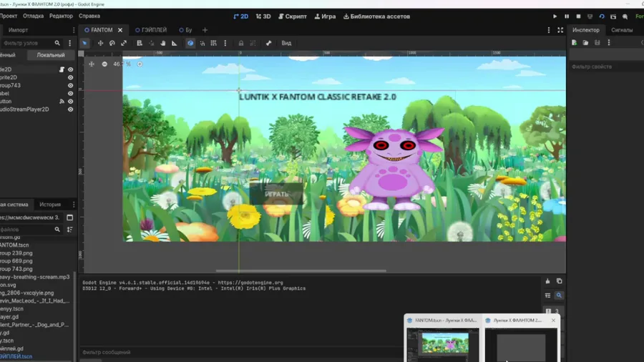This screenshot has height=362, width=644.
Task: Open skeleton bone options
Action: tap(268, 43)
